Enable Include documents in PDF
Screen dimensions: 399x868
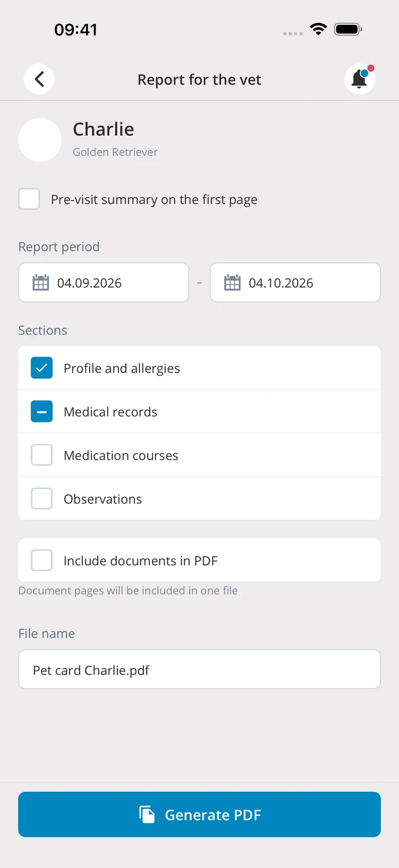click(x=42, y=561)
